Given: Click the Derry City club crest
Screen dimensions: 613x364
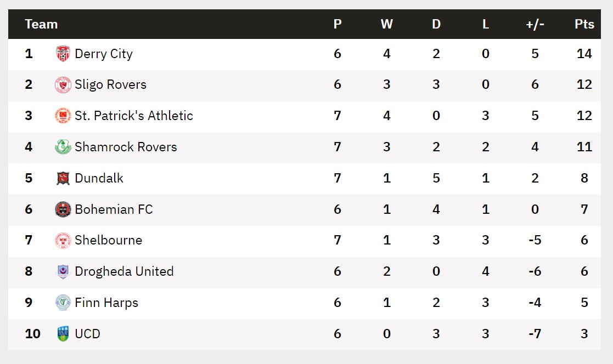Looking at the screenshot, I should click(x=63, y=54).
